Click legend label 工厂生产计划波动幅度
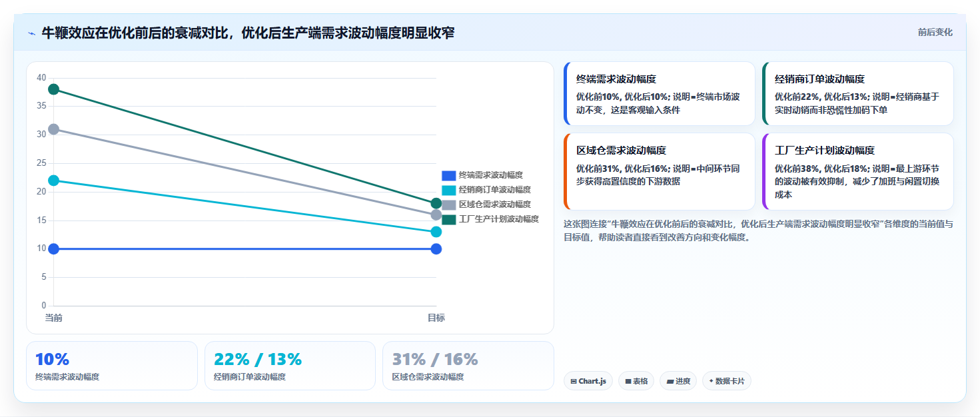 click(x=499, y=219)
